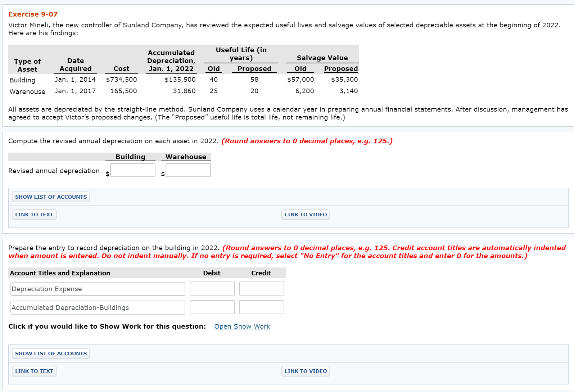Open the Show Work link

(242, 326)
